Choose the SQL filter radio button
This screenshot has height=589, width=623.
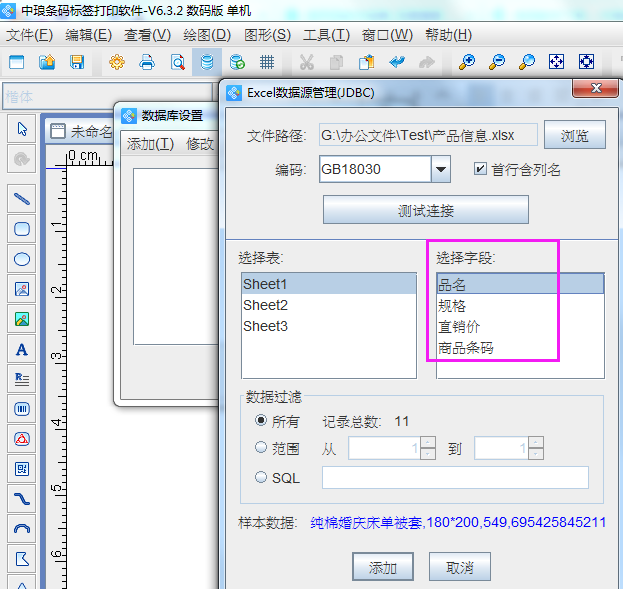pyautogui.click(x=261, y=478)
